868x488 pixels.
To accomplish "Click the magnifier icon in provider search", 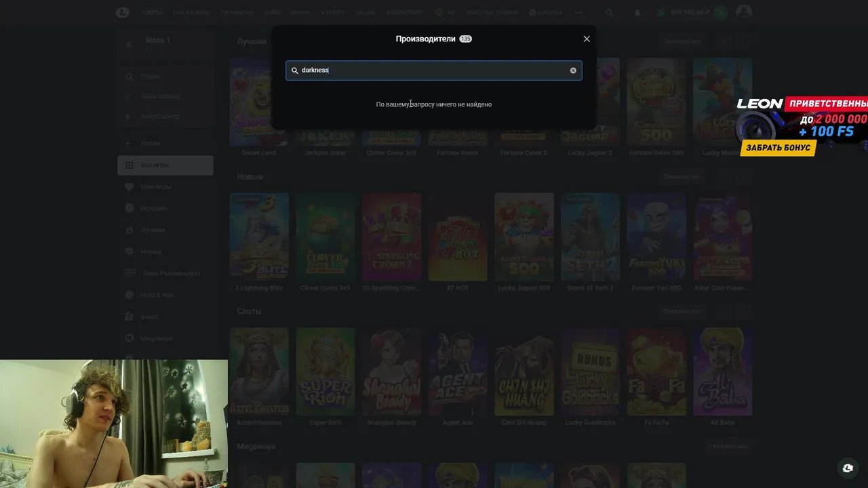I will 295,70.
